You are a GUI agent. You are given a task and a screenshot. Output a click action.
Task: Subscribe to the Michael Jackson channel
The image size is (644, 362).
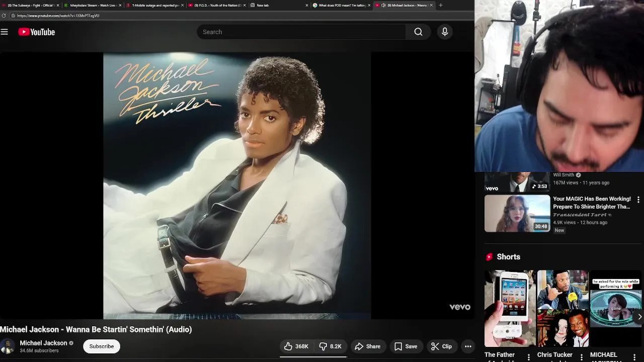pos(102,346)
